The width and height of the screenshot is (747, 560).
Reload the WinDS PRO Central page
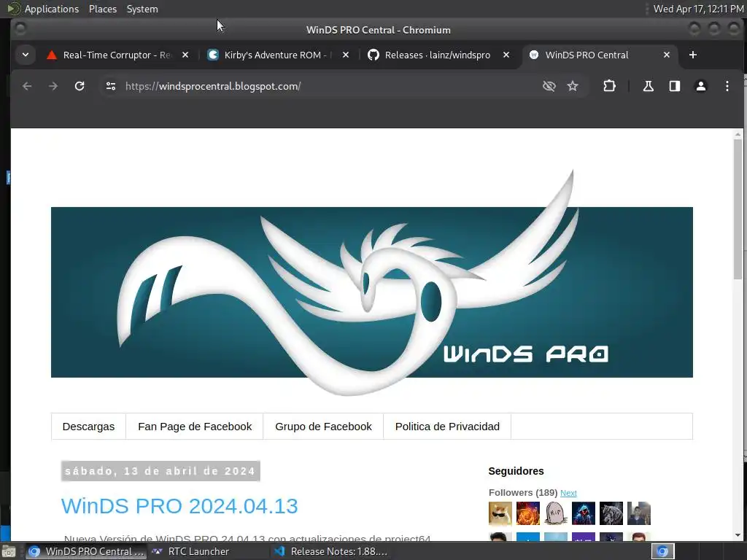pos(80,86)
